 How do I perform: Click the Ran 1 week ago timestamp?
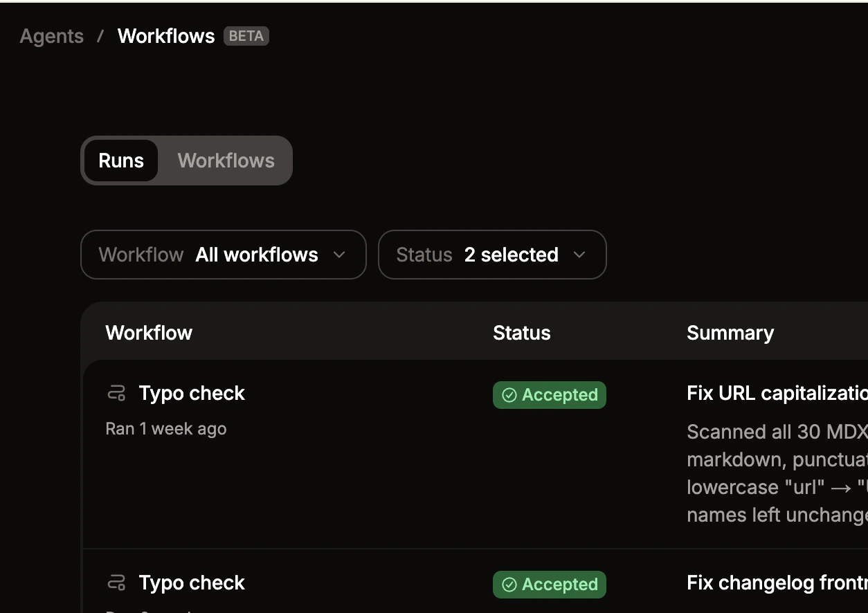pos(166,428)
